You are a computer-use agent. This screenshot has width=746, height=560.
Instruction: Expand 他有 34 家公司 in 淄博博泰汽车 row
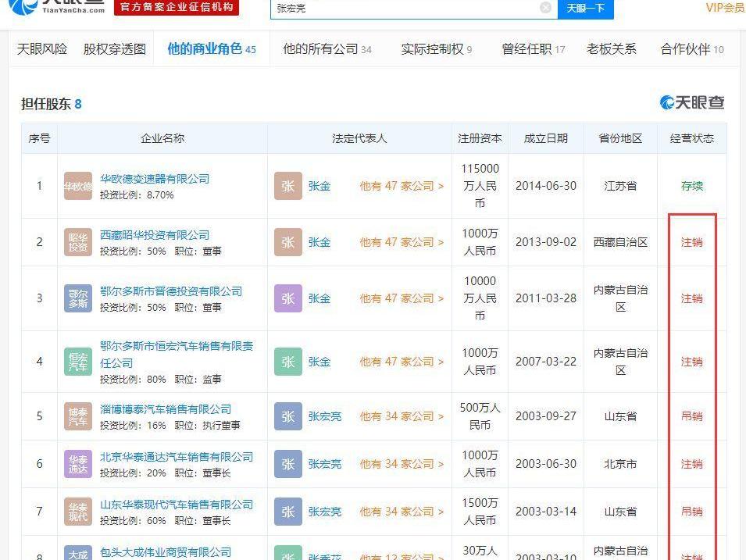pyautogui.click(x=402, y=416)
